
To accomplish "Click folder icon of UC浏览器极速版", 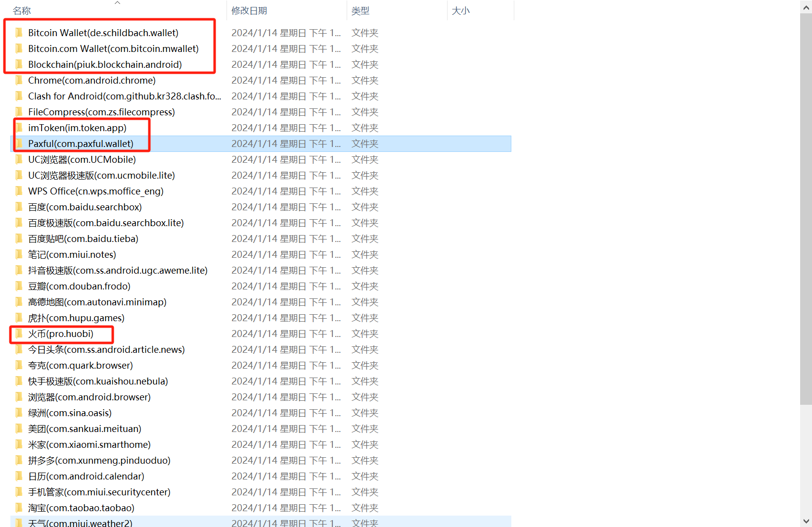I will pos(19,175).
